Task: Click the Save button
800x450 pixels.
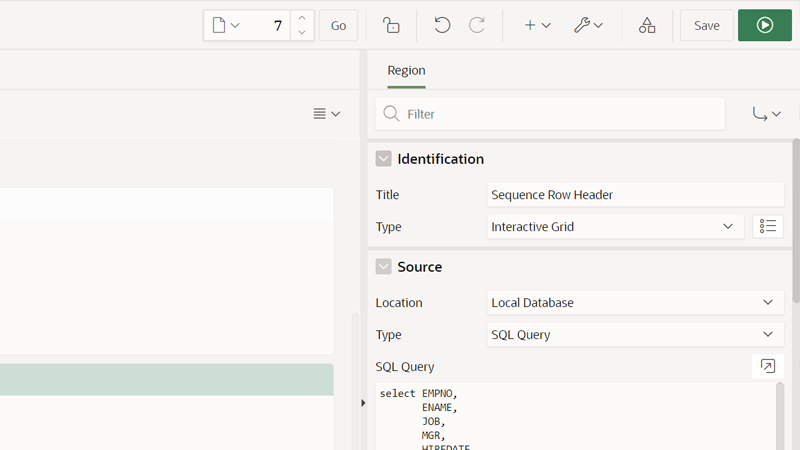Action: click(x=707, y=25)
